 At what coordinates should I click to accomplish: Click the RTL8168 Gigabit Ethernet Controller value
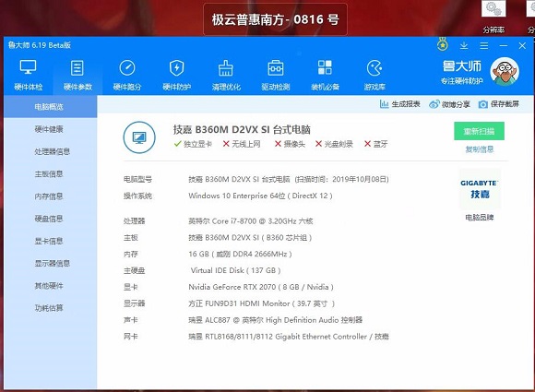click(289, 337)
